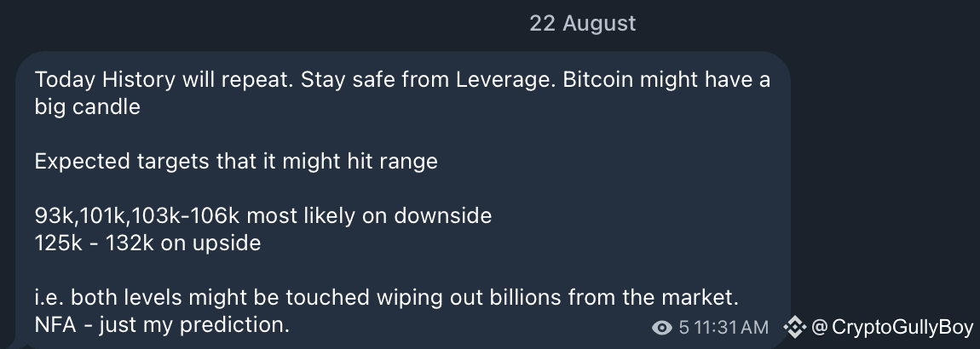Click the Binance logo watermark icon
Viewport: 980px width, 349px height.
tap(794, 327)
